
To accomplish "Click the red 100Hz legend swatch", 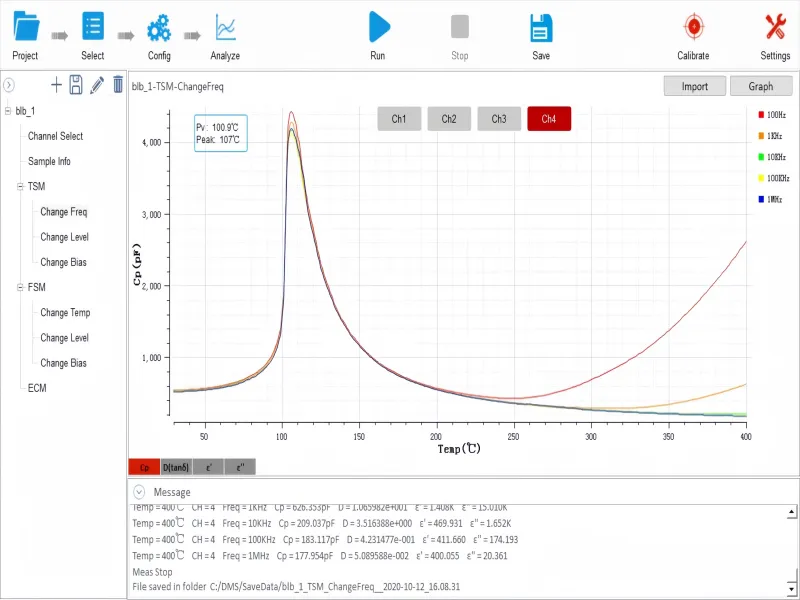I will coord(761,115).
